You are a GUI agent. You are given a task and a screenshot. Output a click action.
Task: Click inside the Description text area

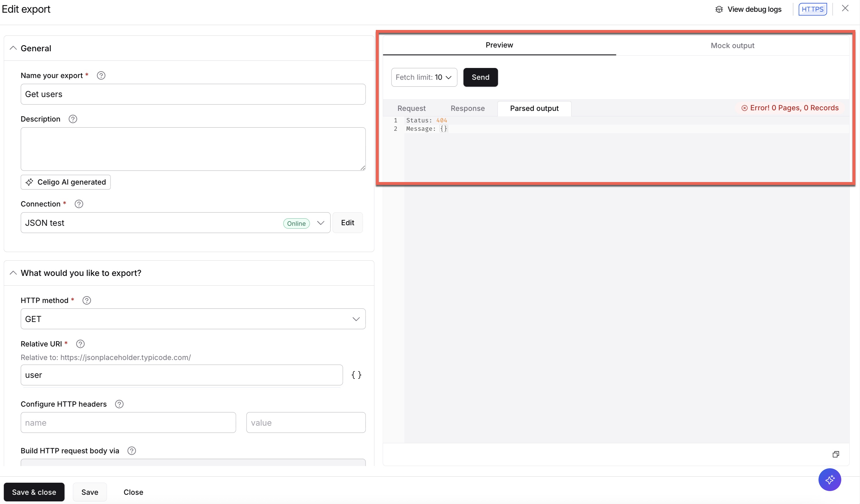193,149
